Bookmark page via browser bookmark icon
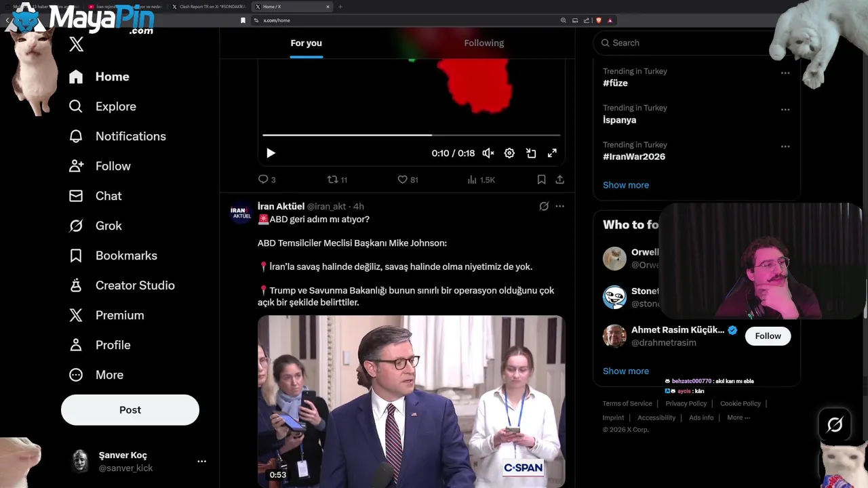Screen dimensions: 868x488 (x=243, y=20)
